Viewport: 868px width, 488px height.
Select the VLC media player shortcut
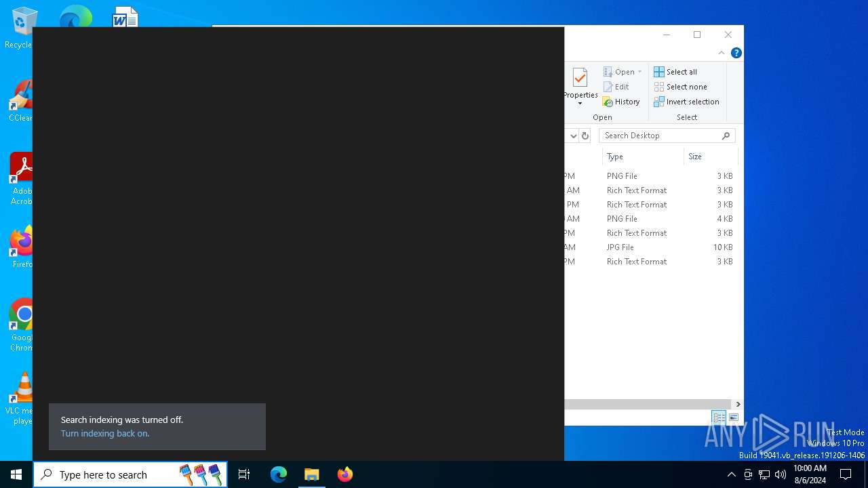(x=20, y=399)
